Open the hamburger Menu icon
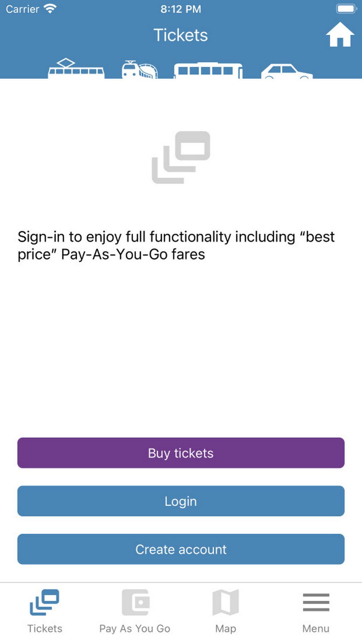Image resolution: width=362 pixels, height=644 pixels. tap(316, 602)
